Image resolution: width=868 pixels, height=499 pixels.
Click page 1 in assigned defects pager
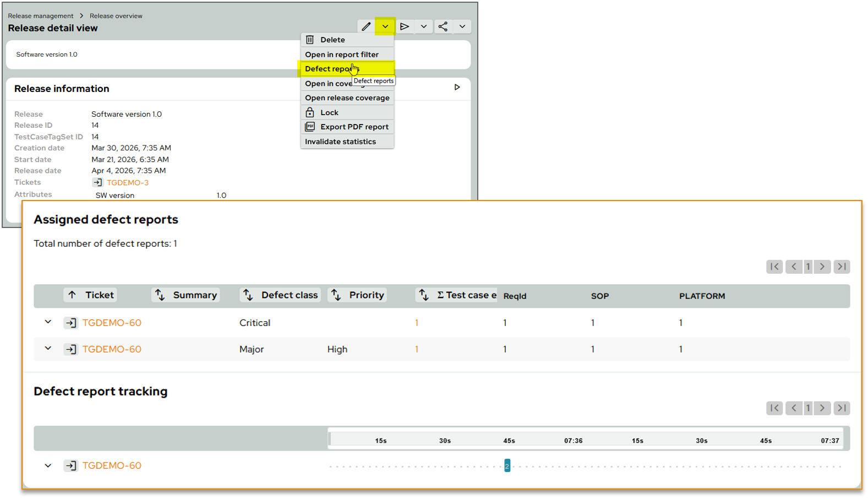coord(808,267)
